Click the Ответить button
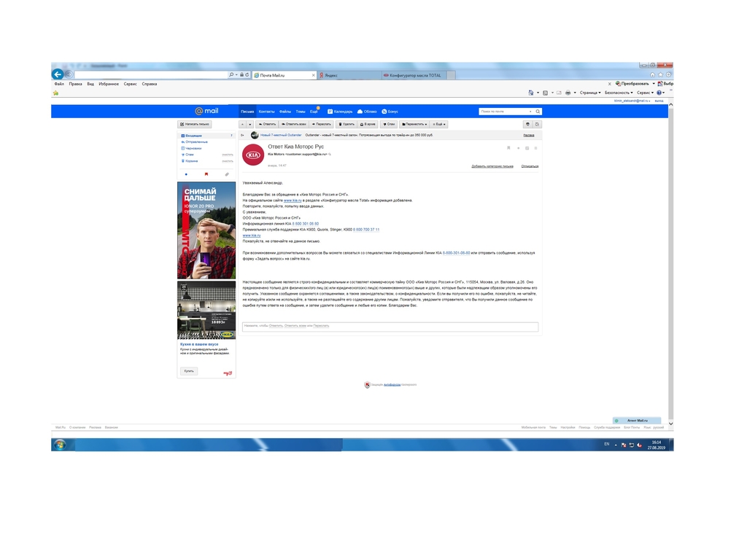 pos(267,124)
